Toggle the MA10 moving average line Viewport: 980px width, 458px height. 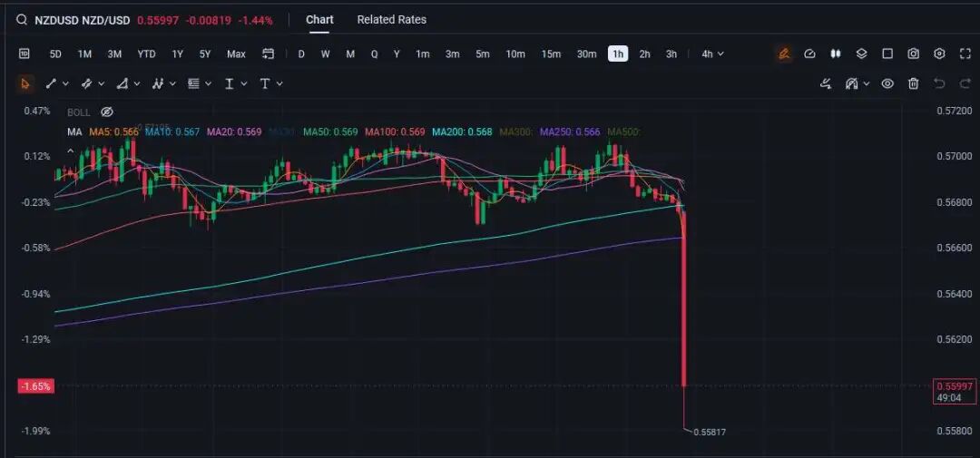pyautogui.click(x=172, y=132)
